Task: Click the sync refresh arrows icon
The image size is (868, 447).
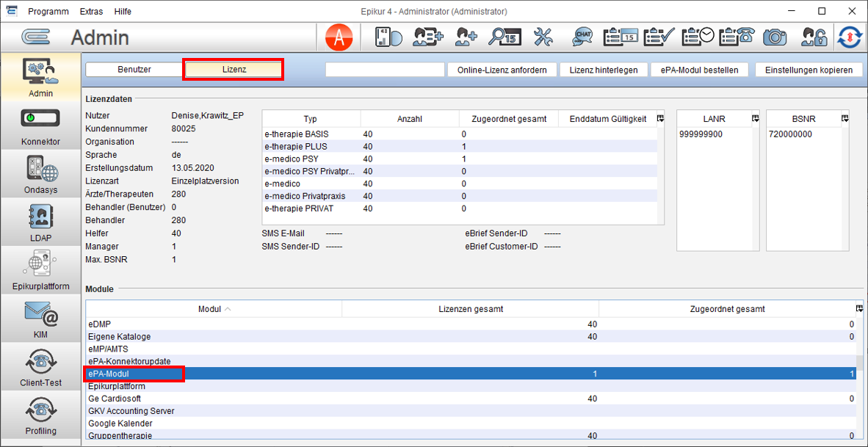Action: click(851, 37)
